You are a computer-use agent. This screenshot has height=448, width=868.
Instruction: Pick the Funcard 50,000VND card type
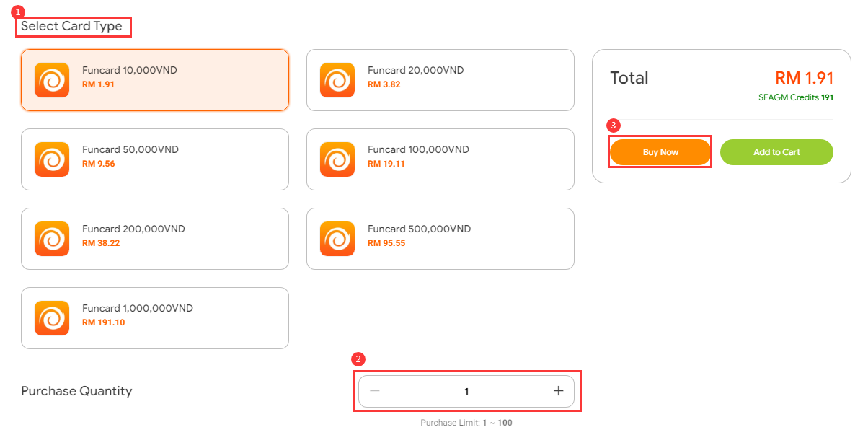point(155,159)
